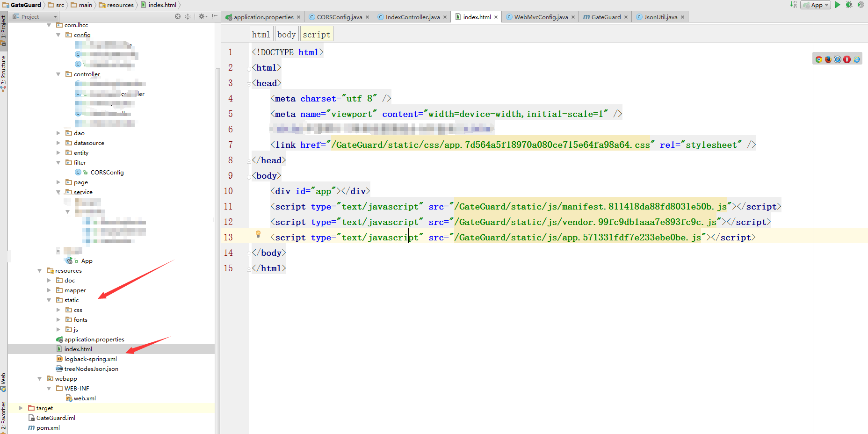Collapse the resources folder
868x434 pixels.
point(39,271)
